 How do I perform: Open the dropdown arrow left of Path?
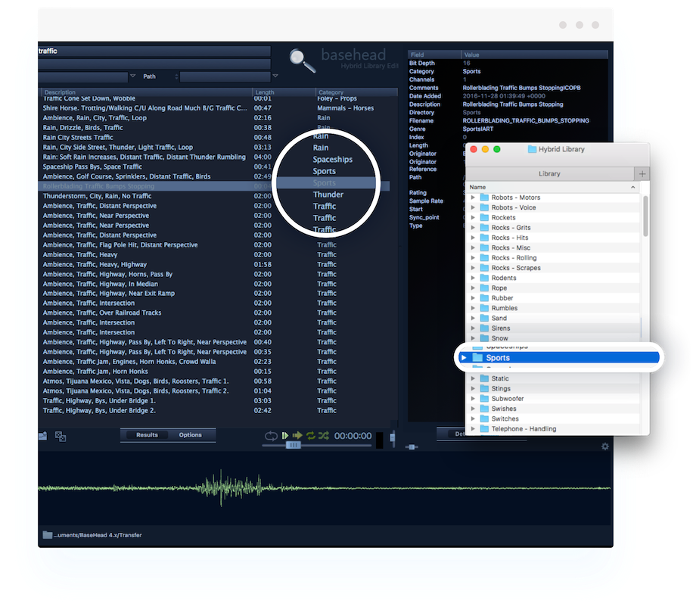tap(132, 76)
